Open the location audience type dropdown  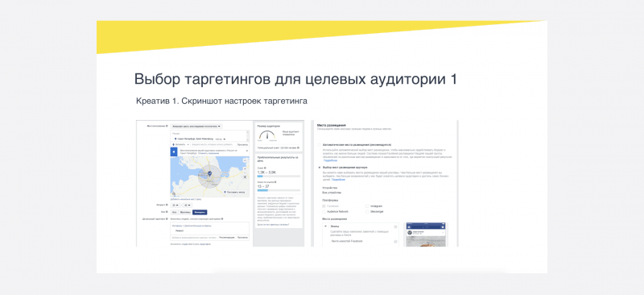[196, 127]
